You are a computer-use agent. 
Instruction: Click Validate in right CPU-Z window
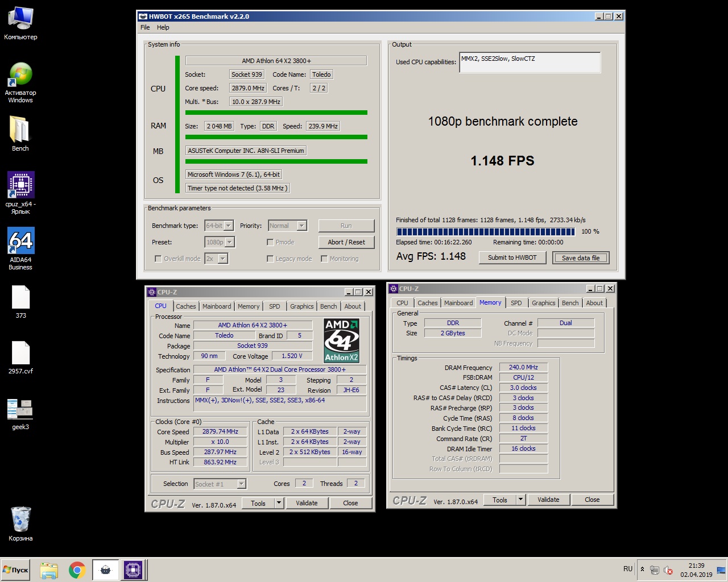(548, 500)
